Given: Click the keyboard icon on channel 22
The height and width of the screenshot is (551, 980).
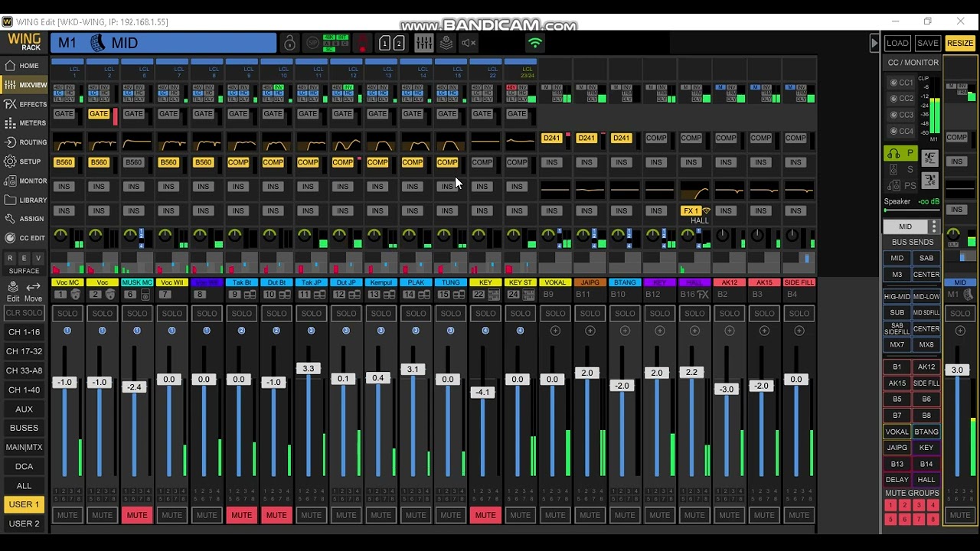Looking at the screenshot, I should [494, 295].
